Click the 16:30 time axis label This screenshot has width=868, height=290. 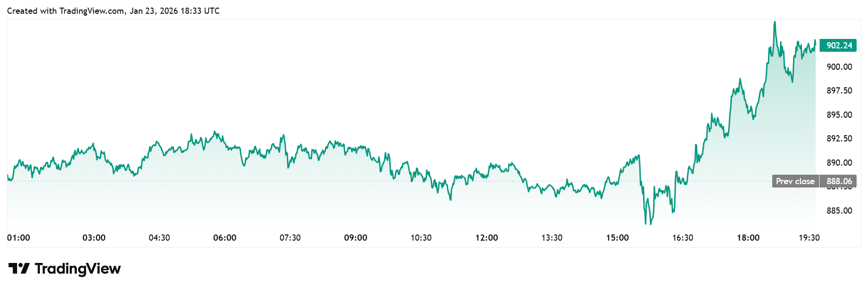(683, 238)
